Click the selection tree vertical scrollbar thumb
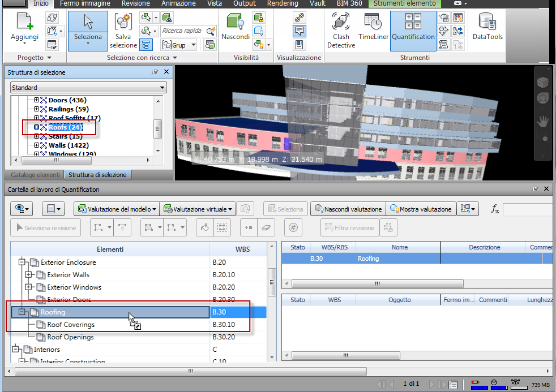556x392 pixels. [x=158, y=129]
